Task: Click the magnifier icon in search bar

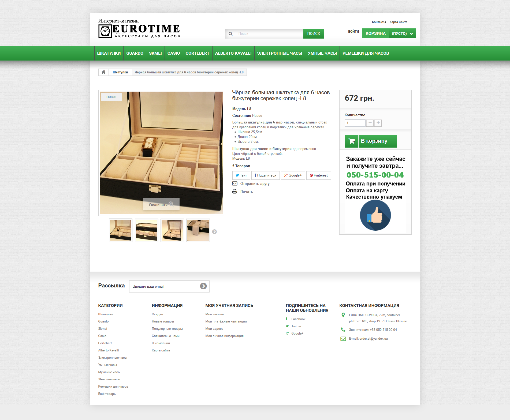Action: tap(230, 34)
